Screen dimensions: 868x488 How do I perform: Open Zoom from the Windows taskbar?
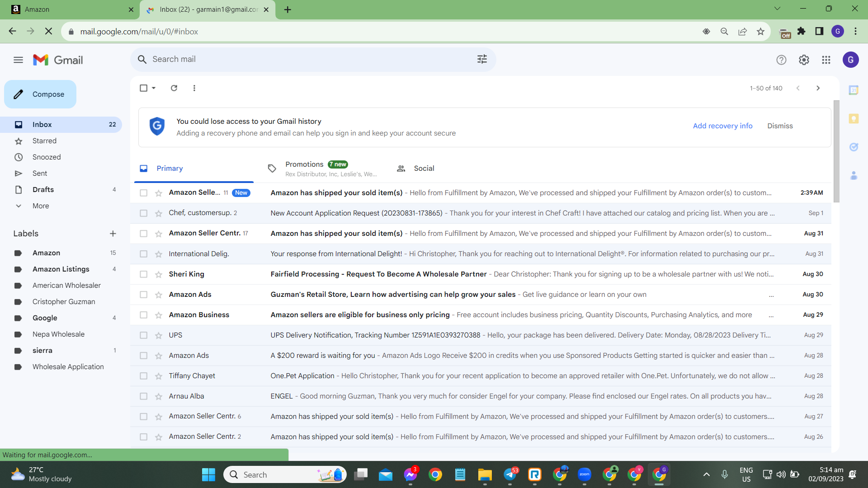(x=585, y=474)
